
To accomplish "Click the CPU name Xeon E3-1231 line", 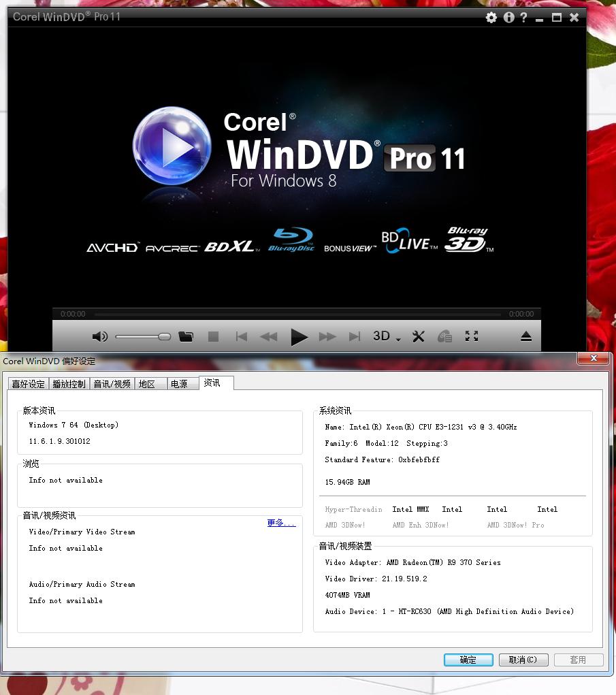I will 421,427.
